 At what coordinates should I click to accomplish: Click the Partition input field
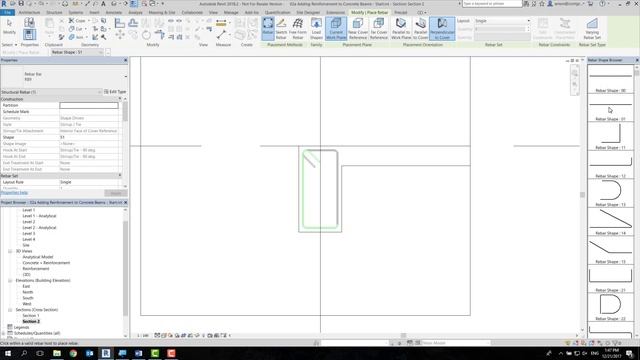(89, 105)
